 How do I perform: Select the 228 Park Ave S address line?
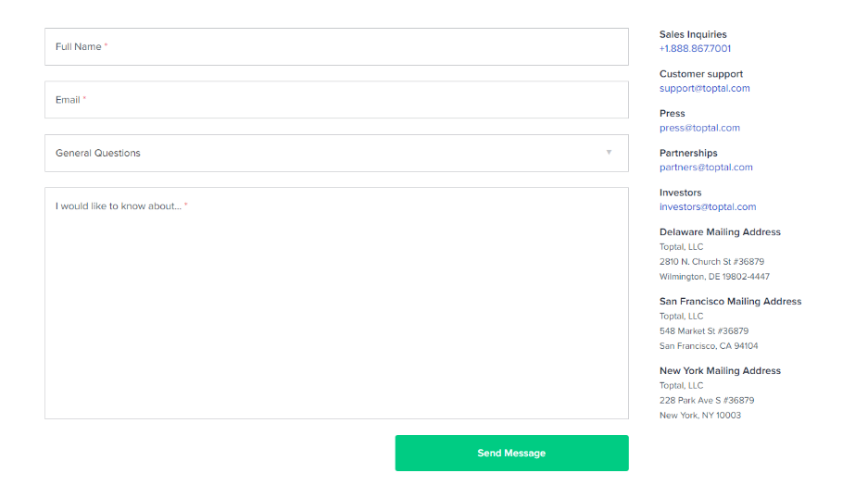coord(707,400)
